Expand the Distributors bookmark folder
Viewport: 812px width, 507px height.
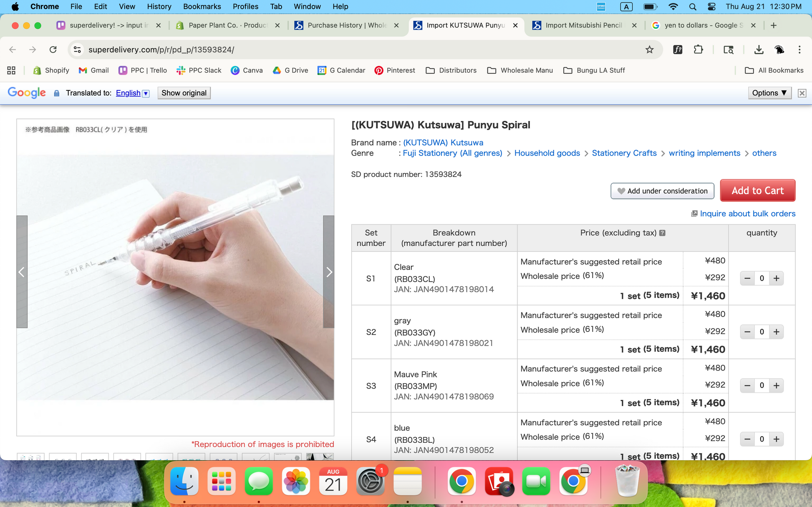(451, 70)
